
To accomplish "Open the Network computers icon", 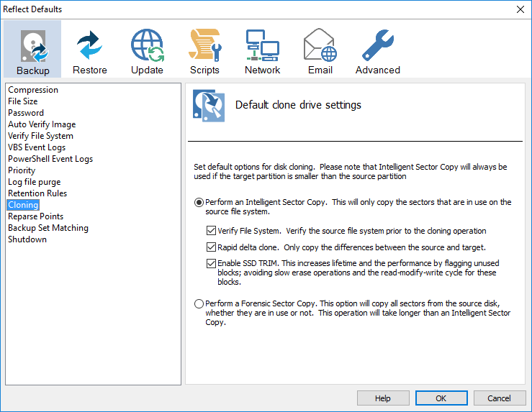I will (262, 46).
